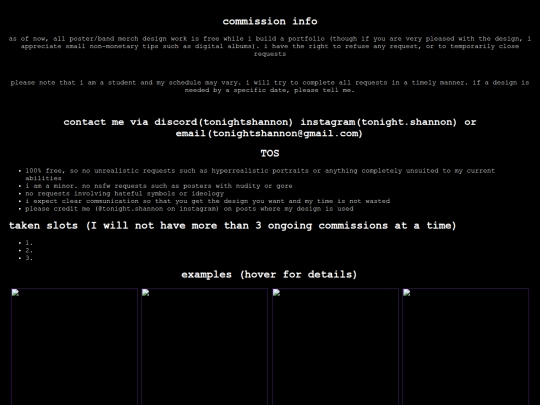Open the second example image thumbnail
The width and height of the screenshot is (540, 405).
tap(205, 346)
